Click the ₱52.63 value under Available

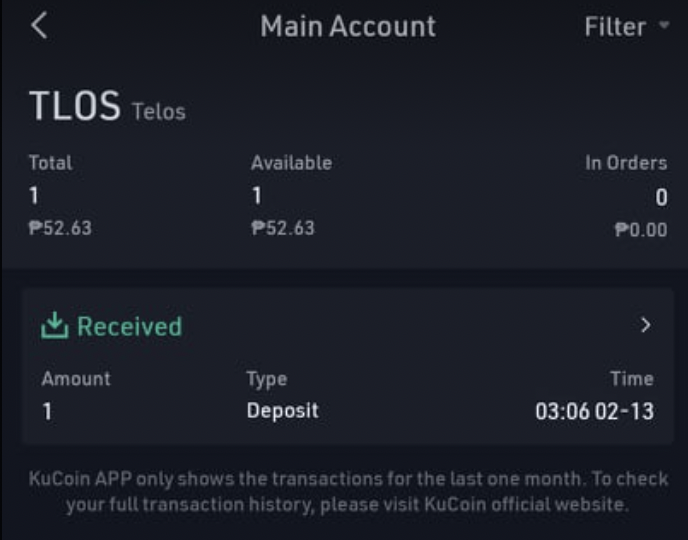[283, 228]
